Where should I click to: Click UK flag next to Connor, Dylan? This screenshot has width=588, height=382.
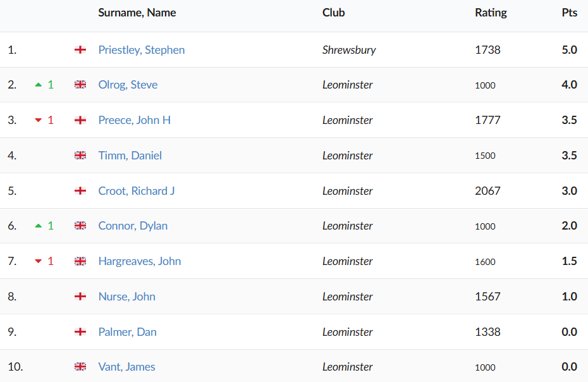coord(80,226)
